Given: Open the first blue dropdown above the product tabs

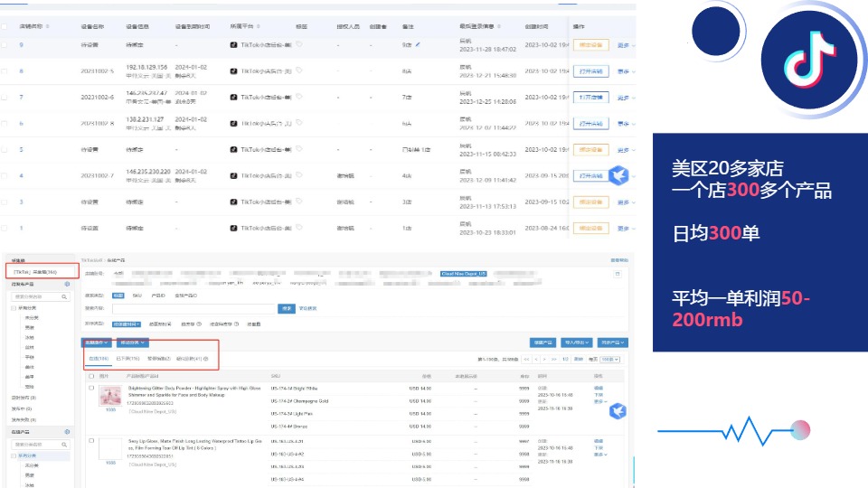Looking at the screenshot, I should 97,343.
